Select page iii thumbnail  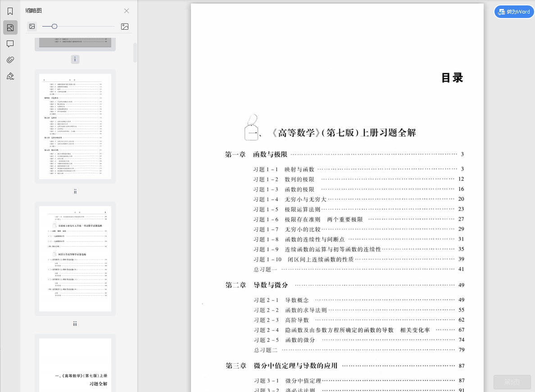tap(75, 259)
